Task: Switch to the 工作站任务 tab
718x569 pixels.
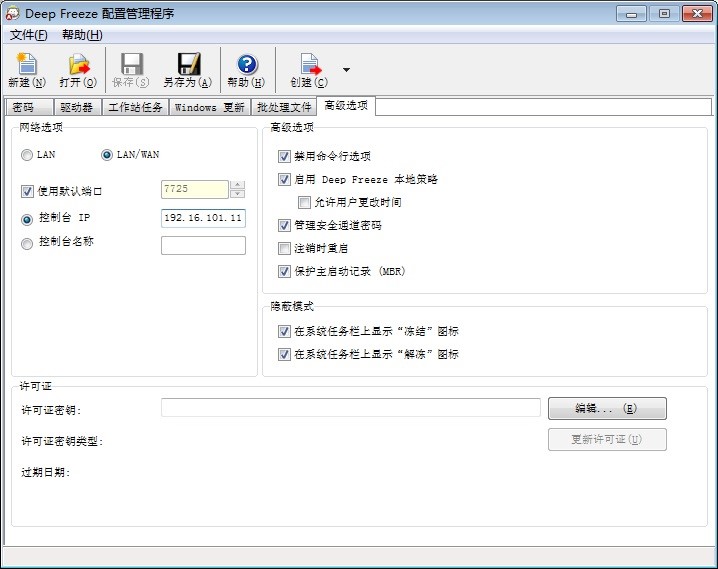Action: [x=135, y=107]
